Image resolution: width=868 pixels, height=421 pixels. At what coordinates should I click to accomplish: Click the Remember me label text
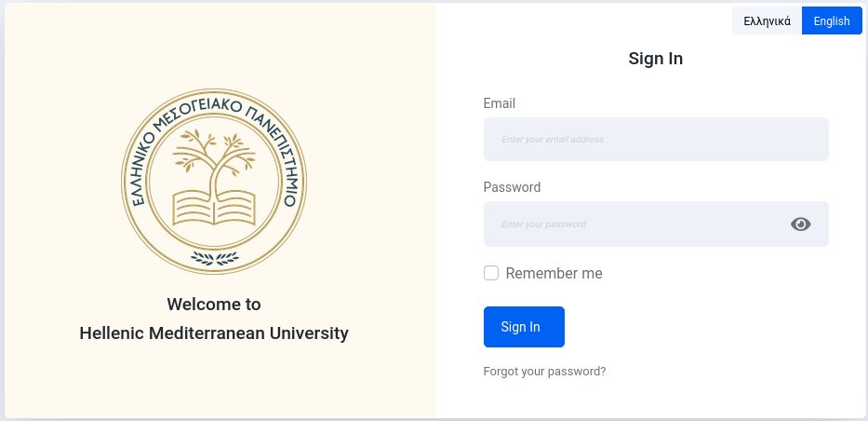click(554, 273)
